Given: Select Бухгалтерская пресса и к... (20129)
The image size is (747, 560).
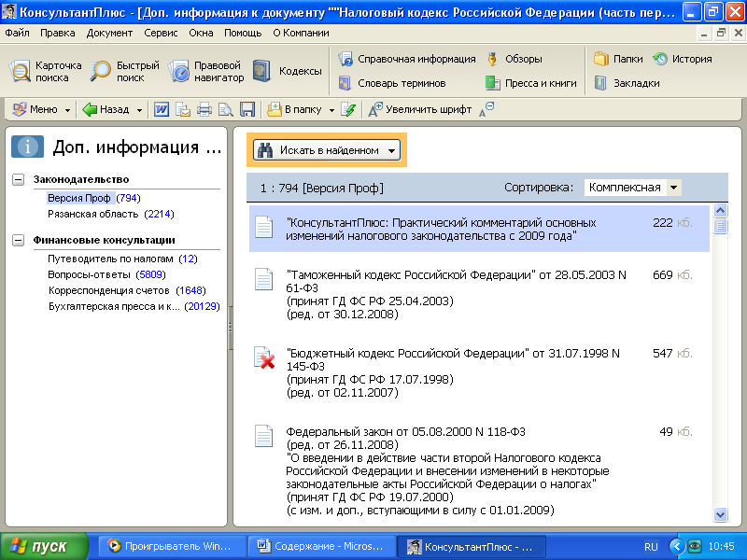Looking at the screenshot, I should pyautogui.click(x=134, y=306).
